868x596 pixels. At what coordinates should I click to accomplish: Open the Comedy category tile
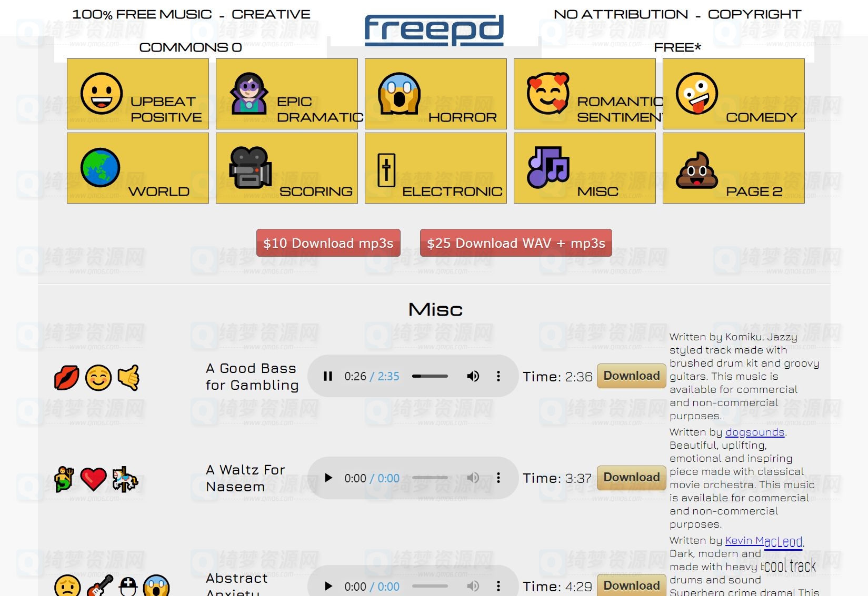(734, 94)
